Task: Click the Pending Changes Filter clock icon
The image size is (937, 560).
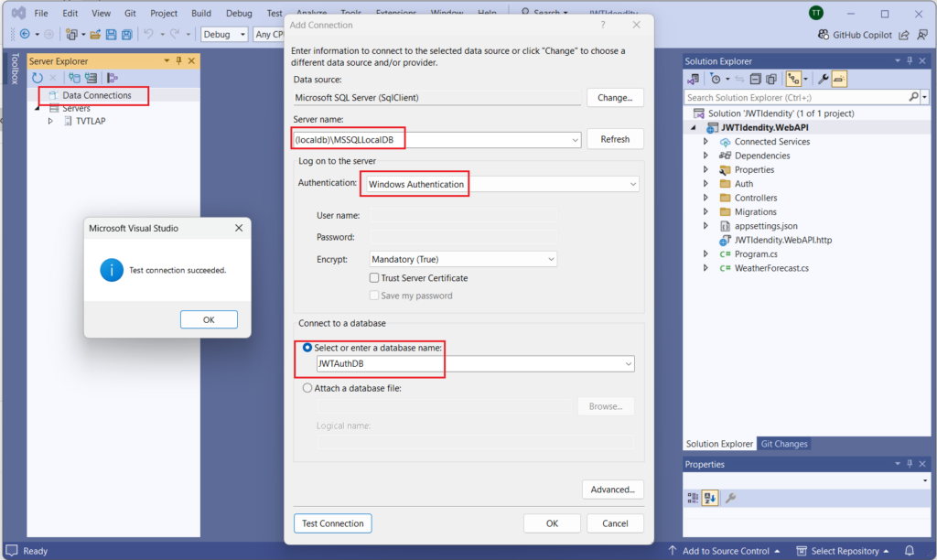Action: click(716, 79)
